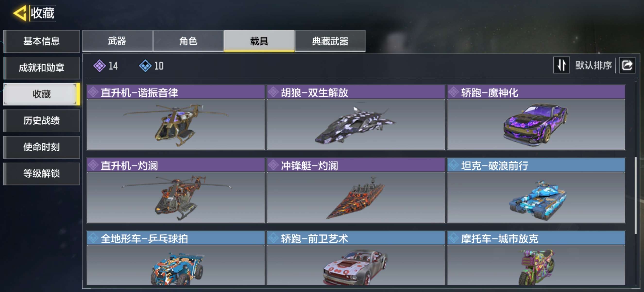Image resolution: width=644 pixels, height=292 pixels.
Task: Click the yellow back arrow icon
Action: coord(20,13)
